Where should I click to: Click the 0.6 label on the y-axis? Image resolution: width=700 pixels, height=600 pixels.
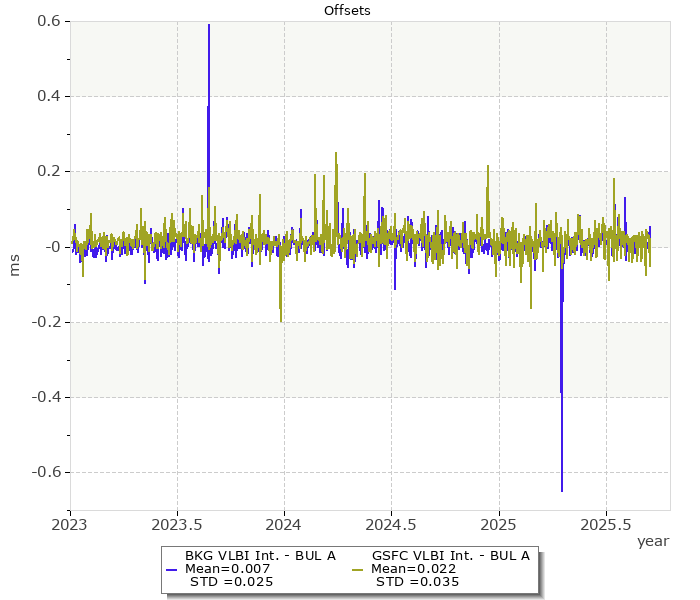[48, 21]
